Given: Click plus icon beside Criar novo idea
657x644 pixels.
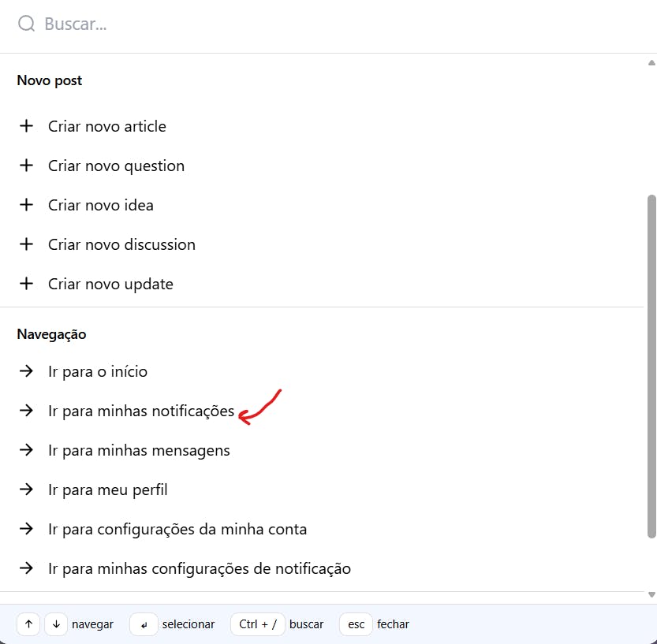Looking at the screenshot, I should (26, 205).
